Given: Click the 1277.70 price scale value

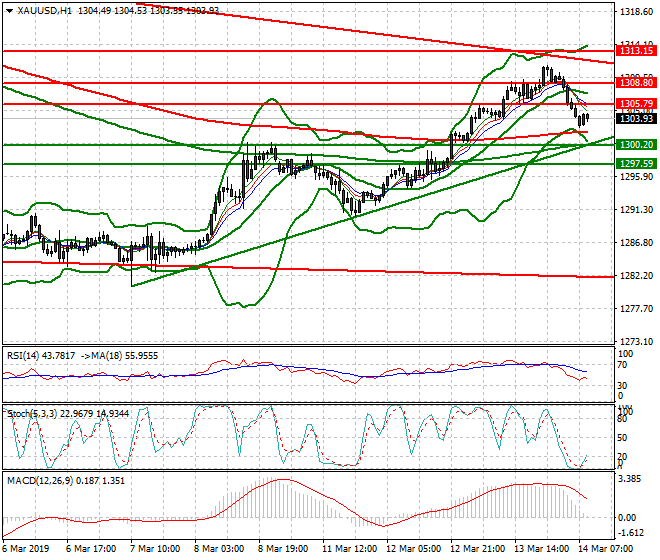Looking at the screenshot, I should click(637, 309).
